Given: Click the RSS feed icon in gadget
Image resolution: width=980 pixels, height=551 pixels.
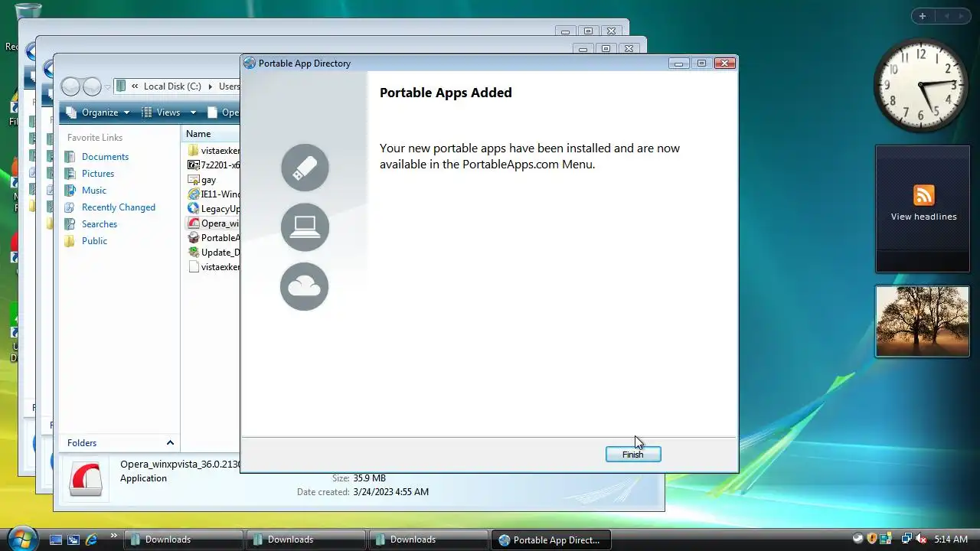Looking at the screenshot, I should (923, 195).
